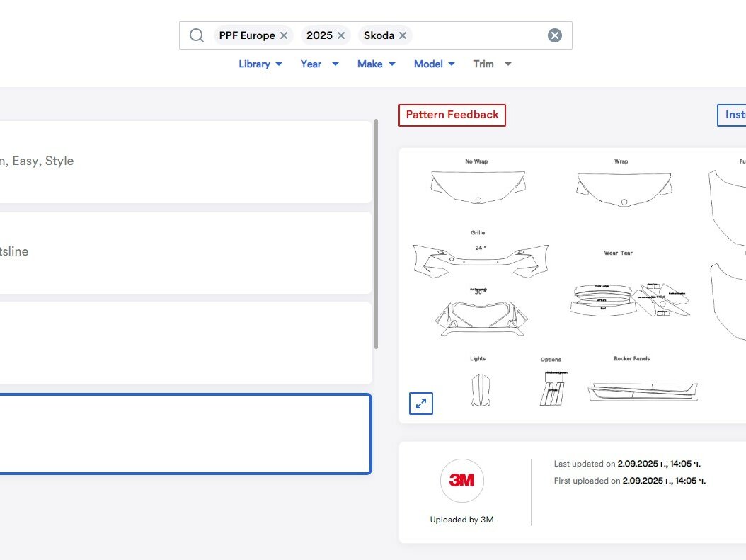The width and height of the screenshot is (746, 560).
Task: Open the Trim filter dropdown
Action: (492, 64)
